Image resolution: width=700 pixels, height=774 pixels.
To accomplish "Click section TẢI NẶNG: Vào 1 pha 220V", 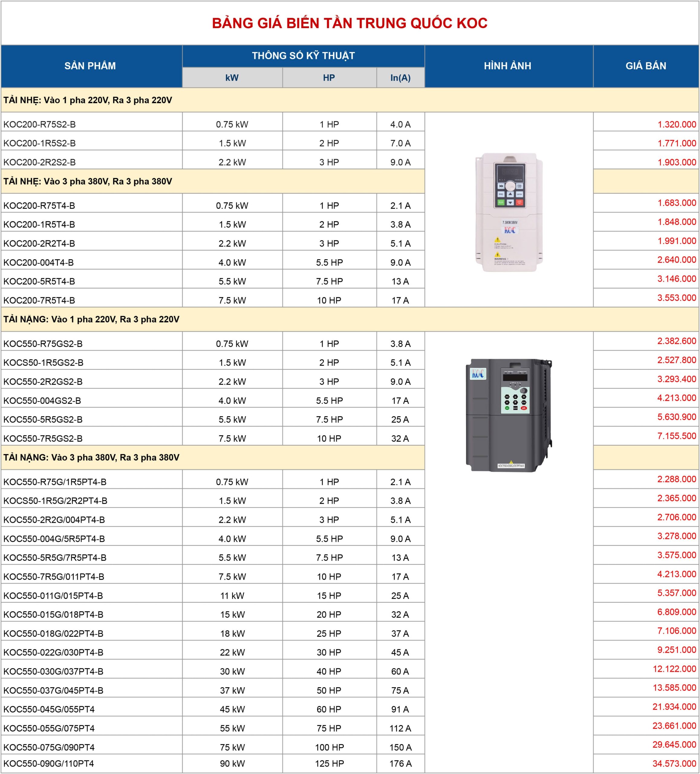I will (x=91, y=320).
